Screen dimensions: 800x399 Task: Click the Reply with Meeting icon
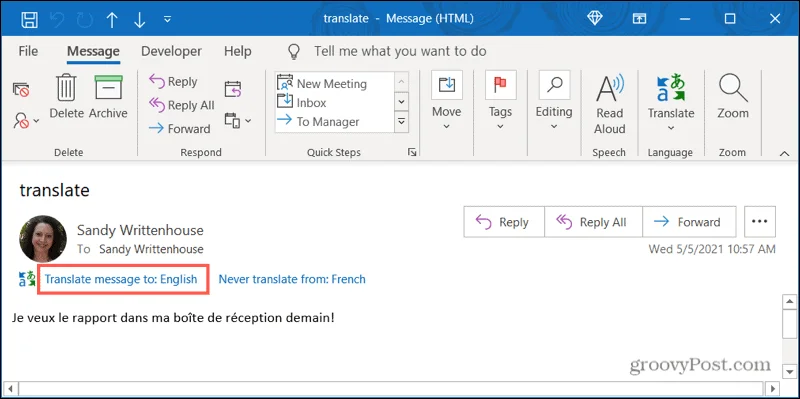[x=233, y=89]
